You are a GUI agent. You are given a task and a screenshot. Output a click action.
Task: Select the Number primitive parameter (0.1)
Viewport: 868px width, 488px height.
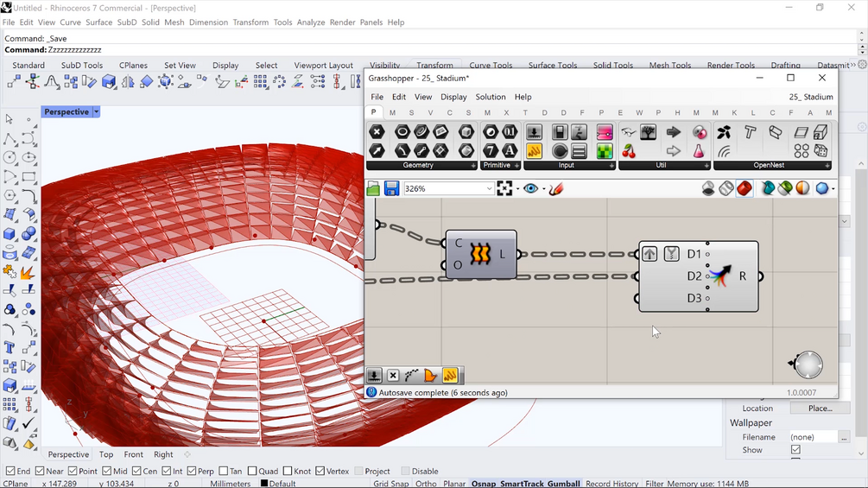tap(510, 131)
